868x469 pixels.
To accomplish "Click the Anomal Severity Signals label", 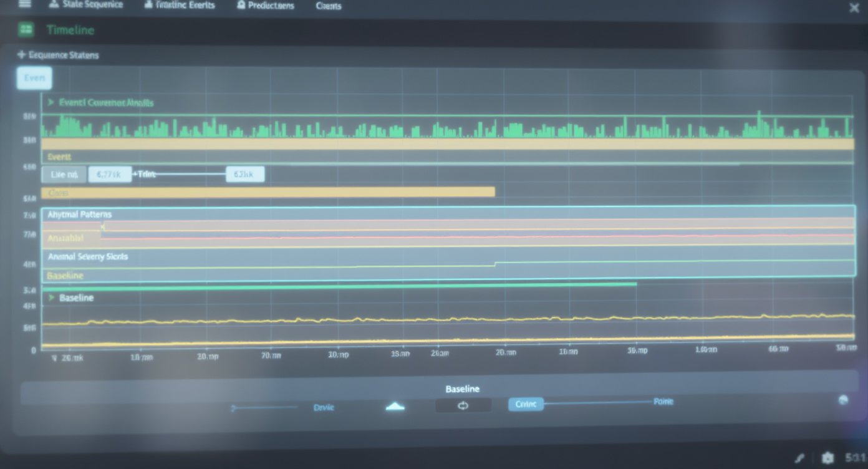I will (x=87, y=256).
